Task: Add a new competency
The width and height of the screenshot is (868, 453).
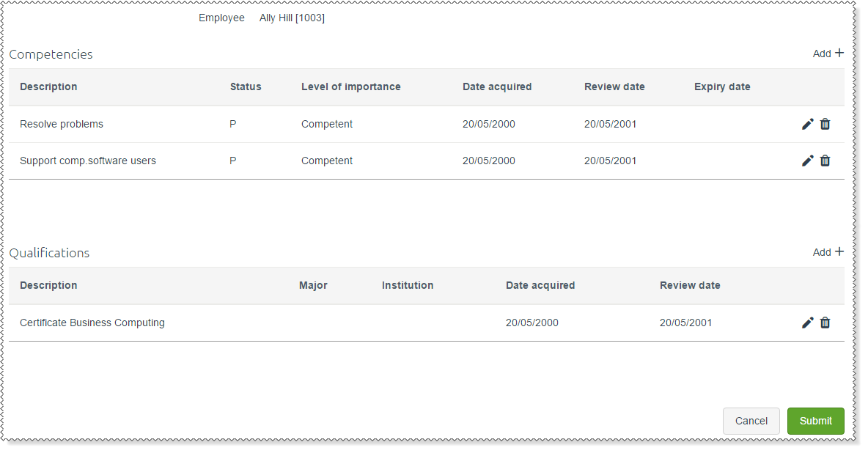Action: click(x=828, y=54)
